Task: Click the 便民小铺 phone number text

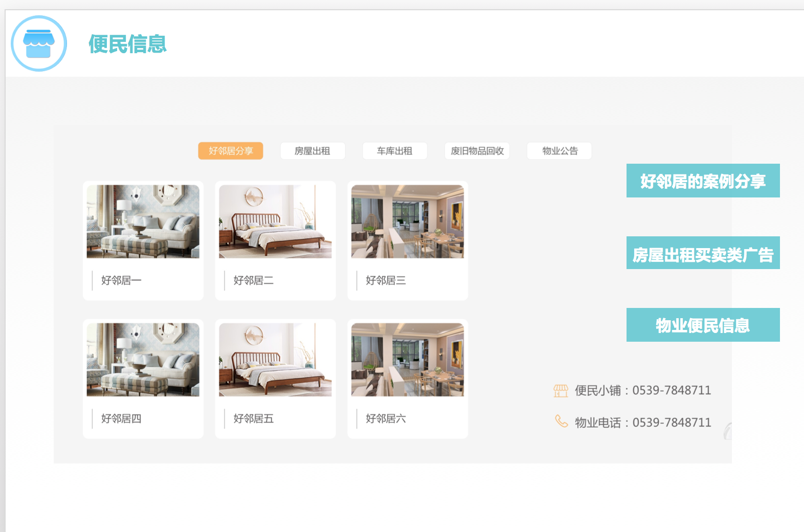Action: pyautogui.click(x=643, y=391)
